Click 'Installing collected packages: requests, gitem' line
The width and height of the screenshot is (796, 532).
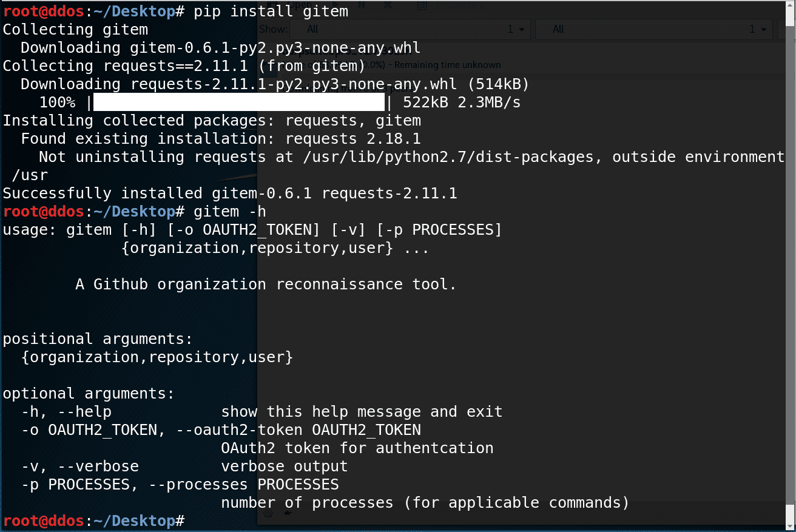click(x=212, y=121)
